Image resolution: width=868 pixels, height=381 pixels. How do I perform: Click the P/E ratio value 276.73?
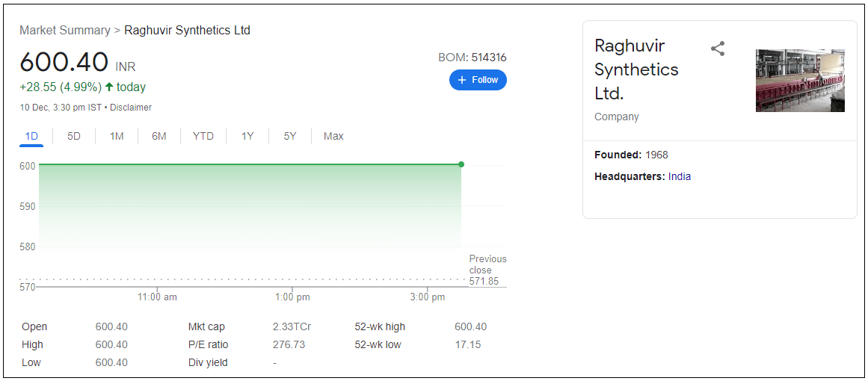tap(289, 344)
